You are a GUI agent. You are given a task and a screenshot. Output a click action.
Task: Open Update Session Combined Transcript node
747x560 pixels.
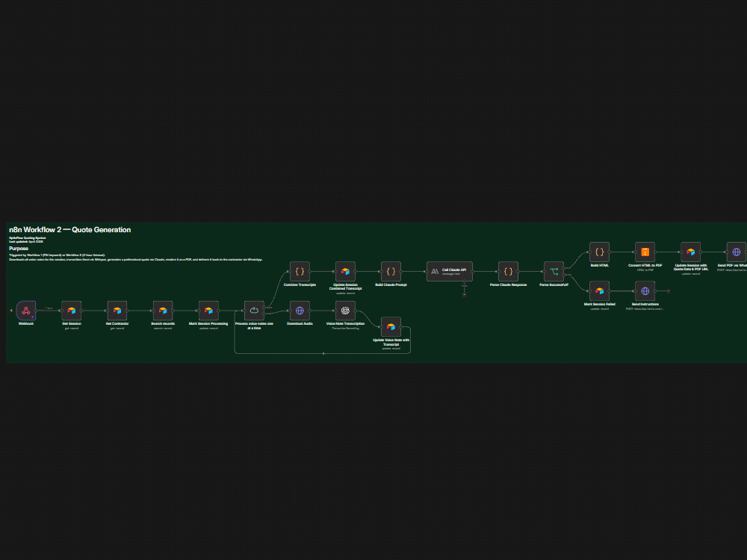(345, 272)
